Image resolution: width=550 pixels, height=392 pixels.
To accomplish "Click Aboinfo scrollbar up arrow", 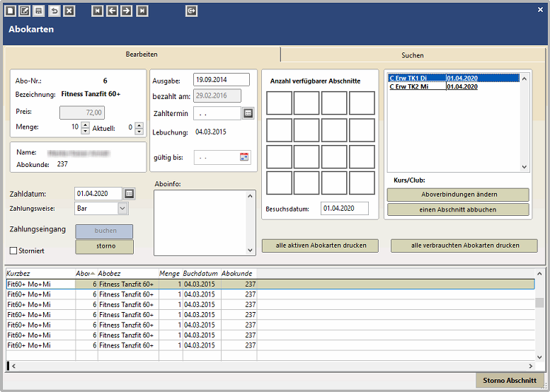I will [250, 196].
